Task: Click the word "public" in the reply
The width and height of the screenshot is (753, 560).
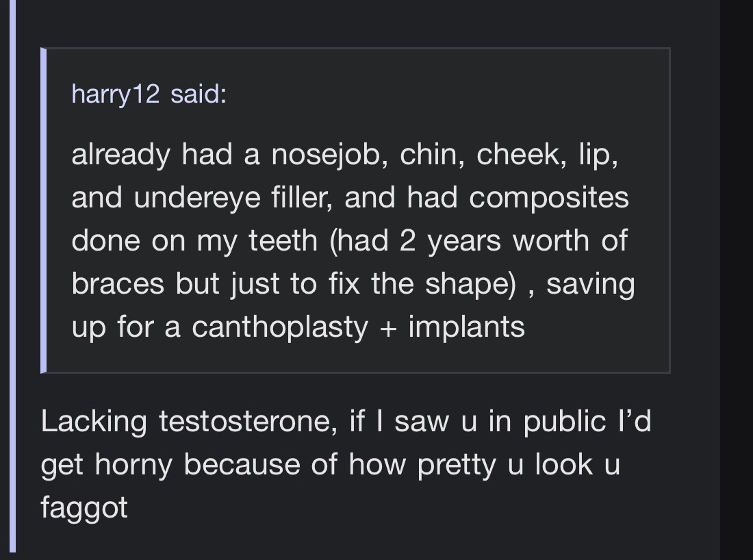Action: 568,421
